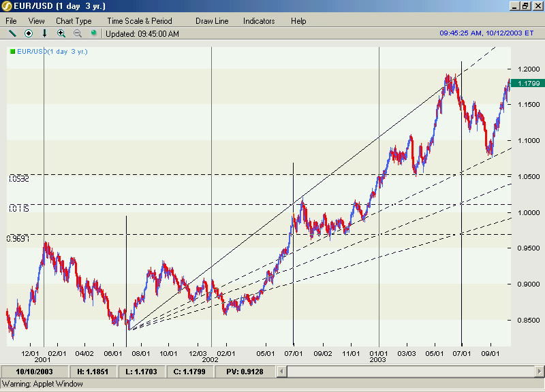The width and height of the screenshot is (545, 392).
Task: Click the scrollbar right arrow
Action: 540,372
